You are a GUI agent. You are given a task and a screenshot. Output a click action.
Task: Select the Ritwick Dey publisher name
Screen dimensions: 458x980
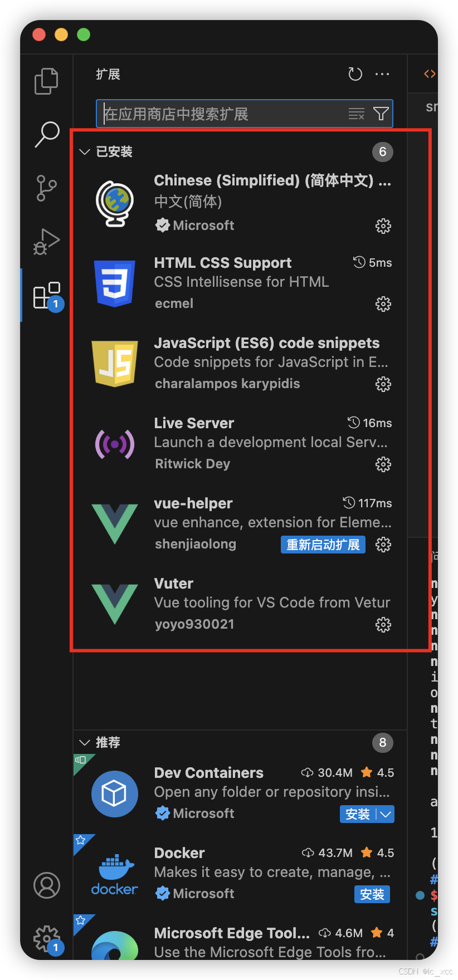tap(193, 464)
